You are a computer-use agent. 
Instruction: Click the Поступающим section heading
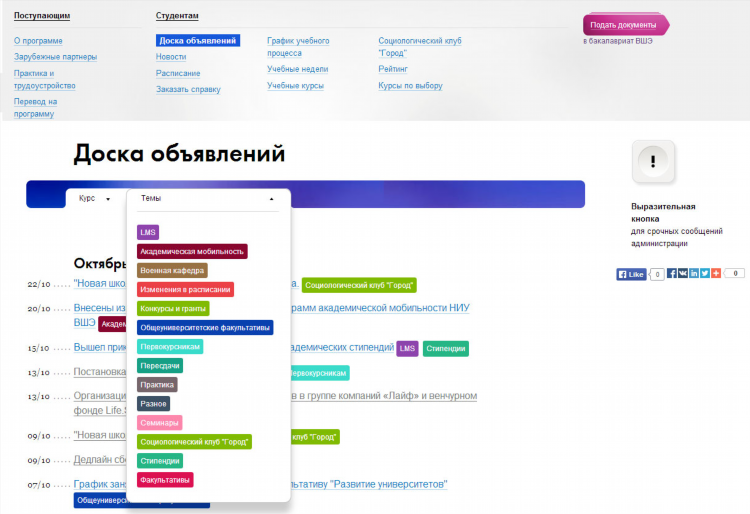(42, 16)
